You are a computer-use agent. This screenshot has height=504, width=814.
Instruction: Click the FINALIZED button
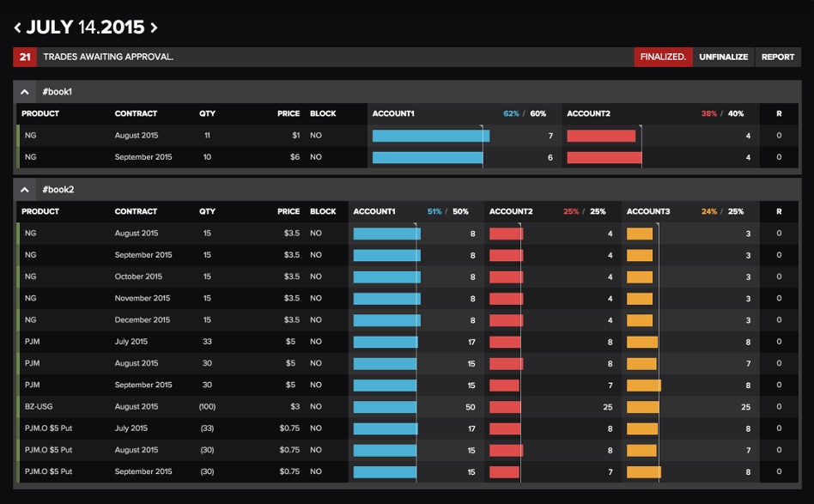662,57
